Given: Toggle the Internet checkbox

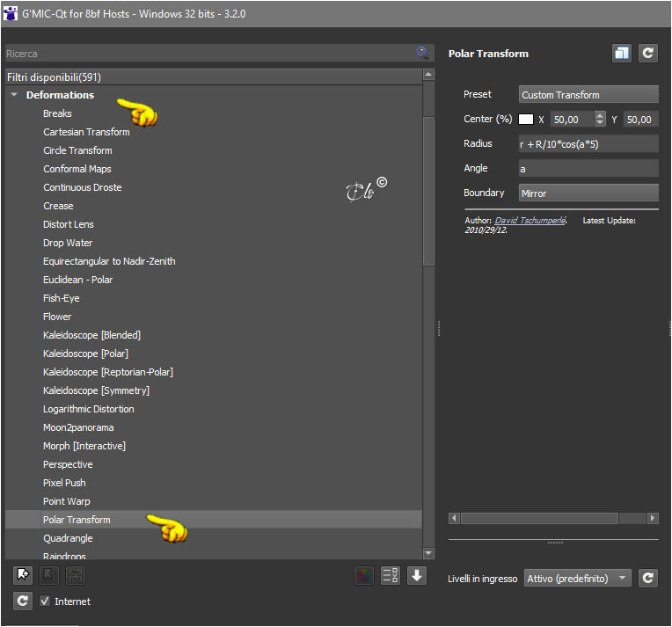Looking at the screenshot, I should [45, 601].
